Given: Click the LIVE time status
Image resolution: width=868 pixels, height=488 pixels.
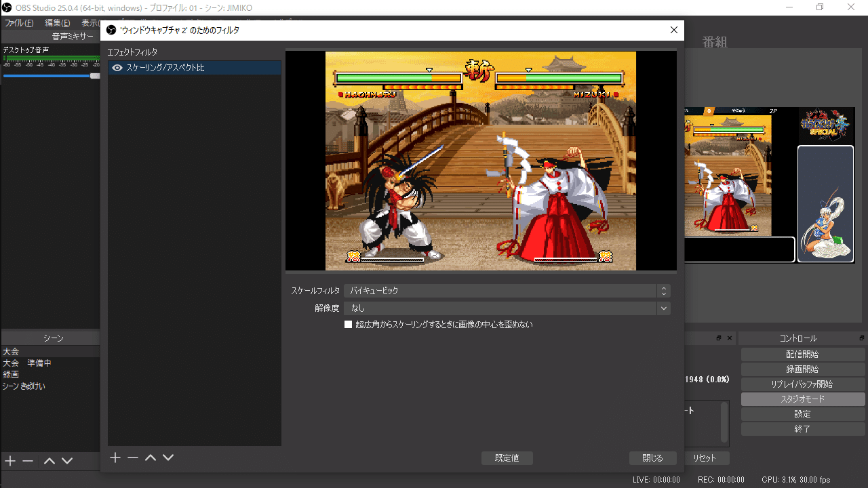Looking at the screenshot, I should click(x=656, y=480).
